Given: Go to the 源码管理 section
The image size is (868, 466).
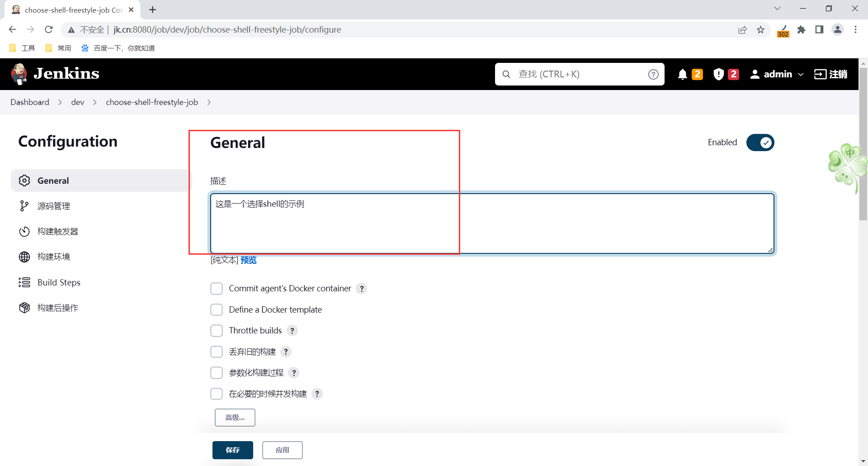Looking at the screenshot, I should pyautogui.click(x=101, y=206).
